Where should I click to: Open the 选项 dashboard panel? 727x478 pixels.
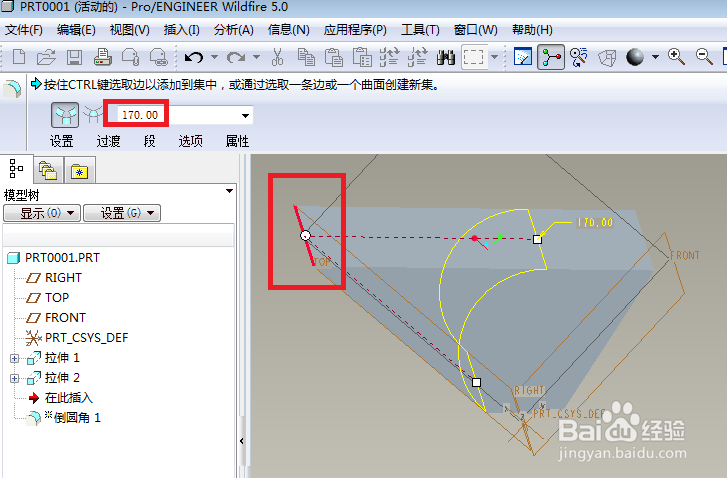[191, 141]
